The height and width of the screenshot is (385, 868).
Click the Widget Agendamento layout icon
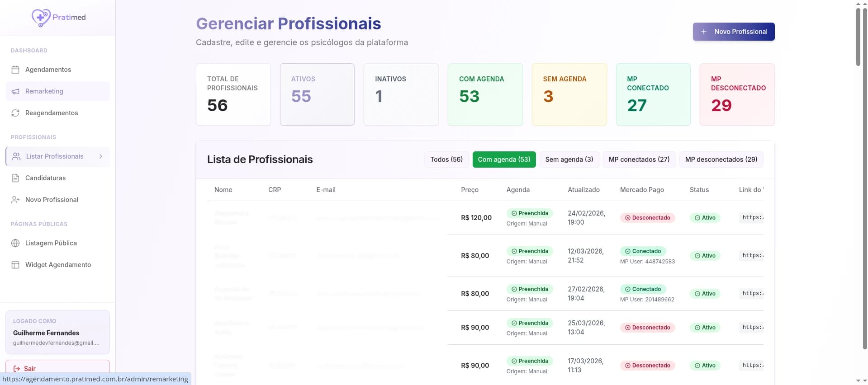(15, 265)
